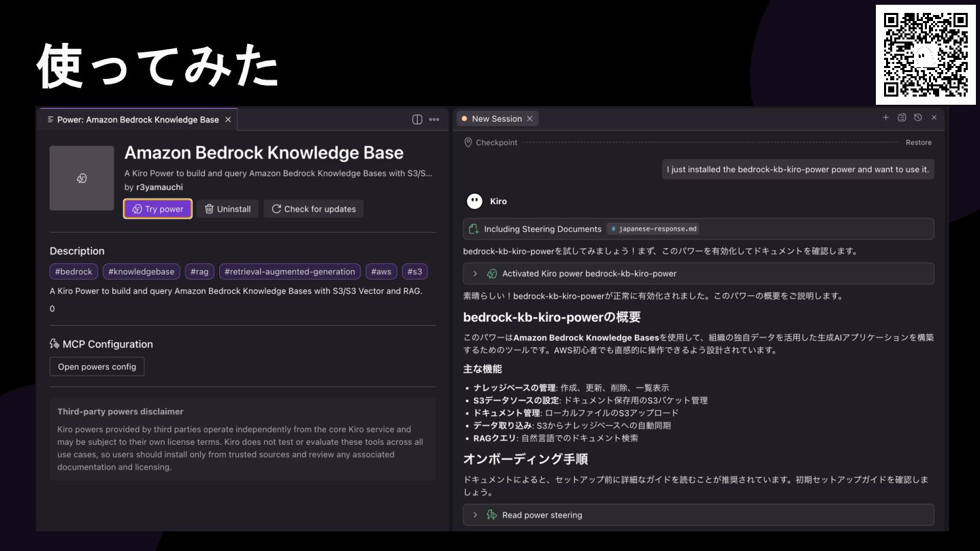Screen dimensions: 980x551
Task: Click the #aws tag
Action: pos(381,271)
